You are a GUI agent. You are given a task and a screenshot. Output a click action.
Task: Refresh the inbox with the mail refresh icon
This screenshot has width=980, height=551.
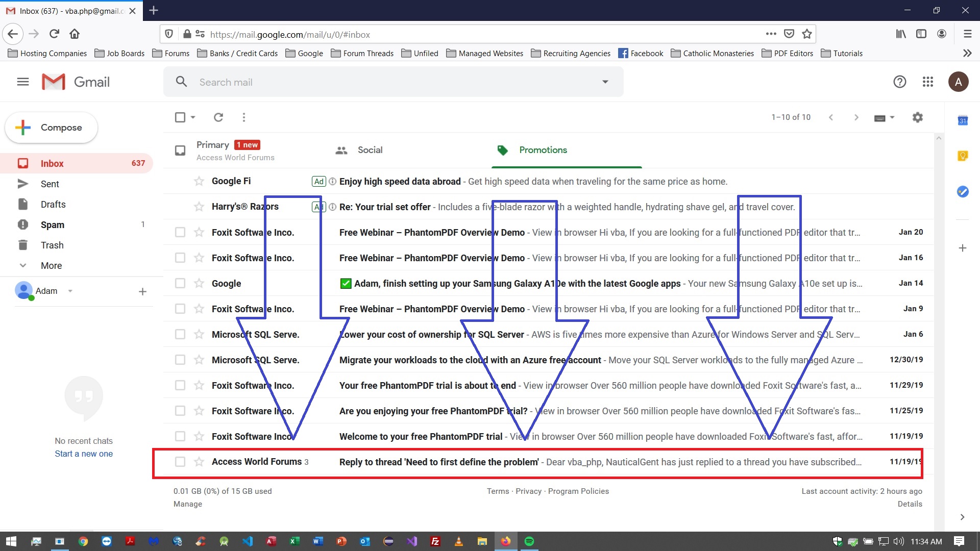[218, 117]
